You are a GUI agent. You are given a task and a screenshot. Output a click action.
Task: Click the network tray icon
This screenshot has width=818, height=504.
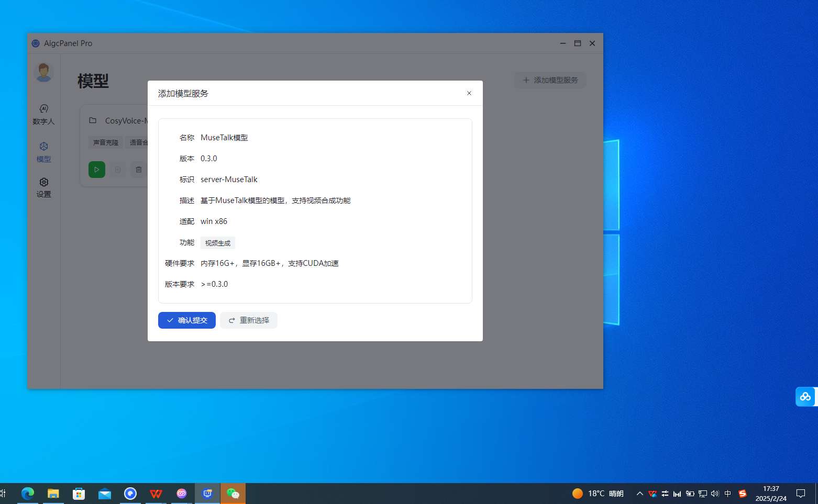pos(703,494)
